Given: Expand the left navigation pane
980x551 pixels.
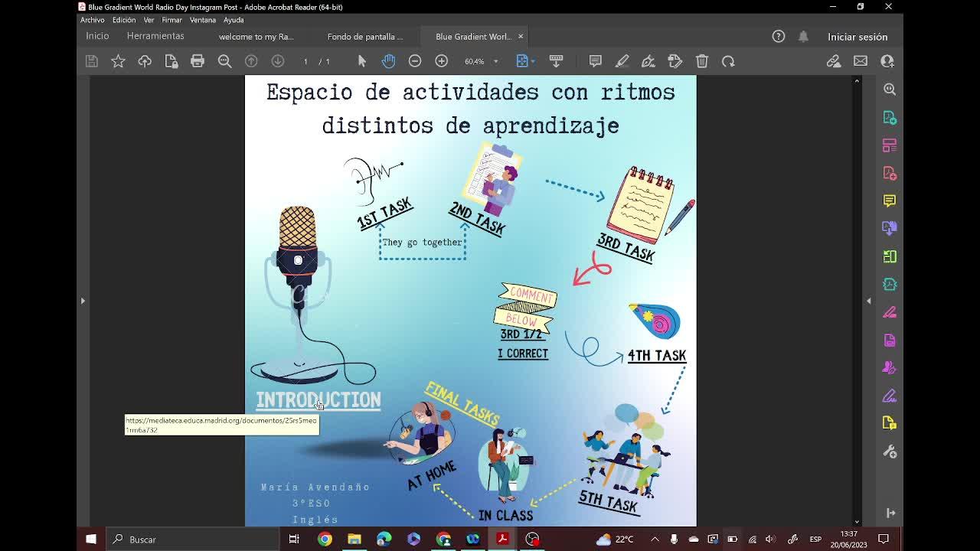Looking at the screenshot, I should (83, 301).
